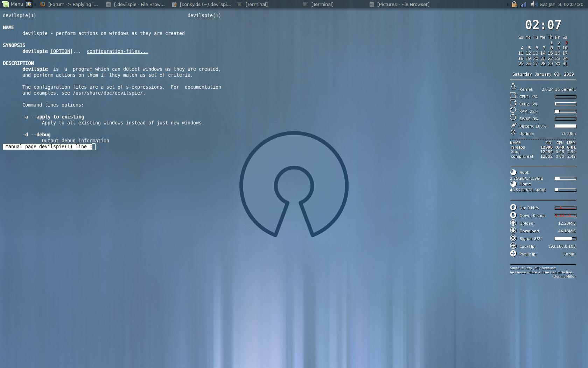Click highlighted day 3 in calendar
588x368 pixels.
coord(566,43)
